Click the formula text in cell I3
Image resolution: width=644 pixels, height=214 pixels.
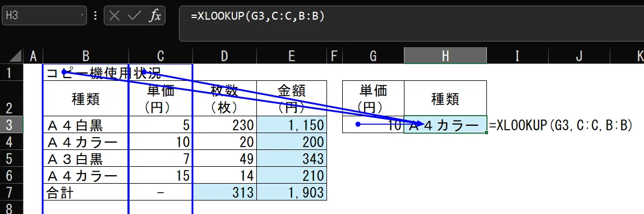tap(560, 125)
